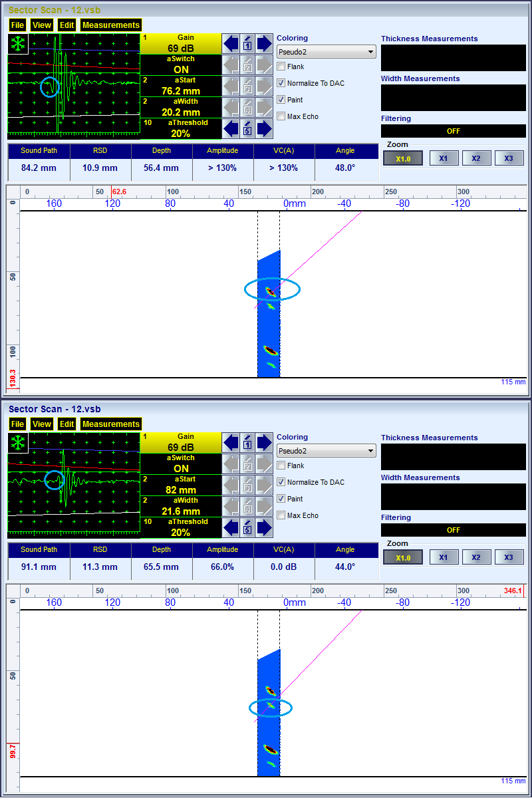Click left arrow beside 20.2 mm aWidth
The height and width of the screenshot is (798, 532).
[x=230, y=107]
